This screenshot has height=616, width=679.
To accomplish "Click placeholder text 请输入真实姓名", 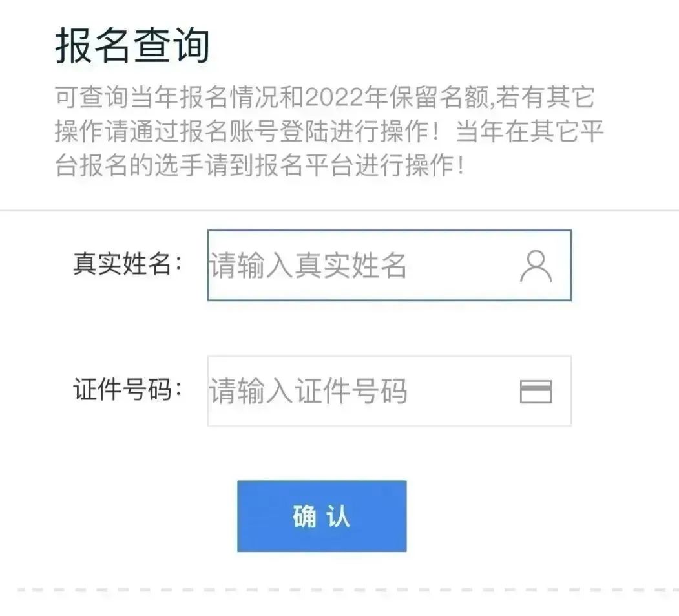I will coord(308,265).
